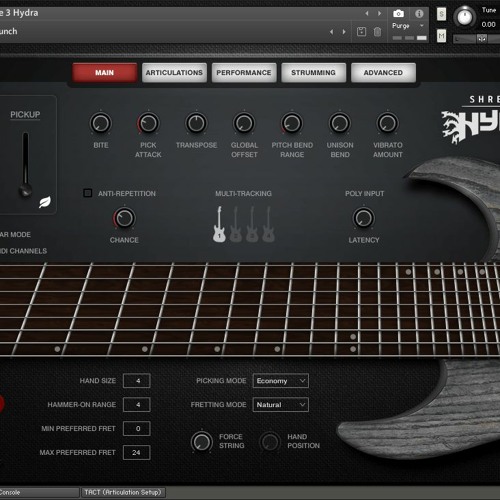500x500 pixels.
Task: Click the GLOBAL OFFSET knob
Action: tap(244, 123)
